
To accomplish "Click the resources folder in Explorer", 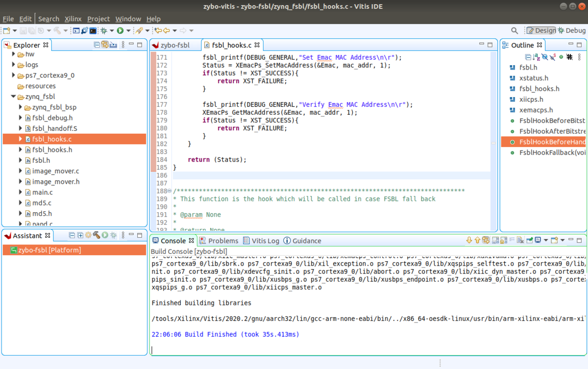I will (x=41, y=86).
